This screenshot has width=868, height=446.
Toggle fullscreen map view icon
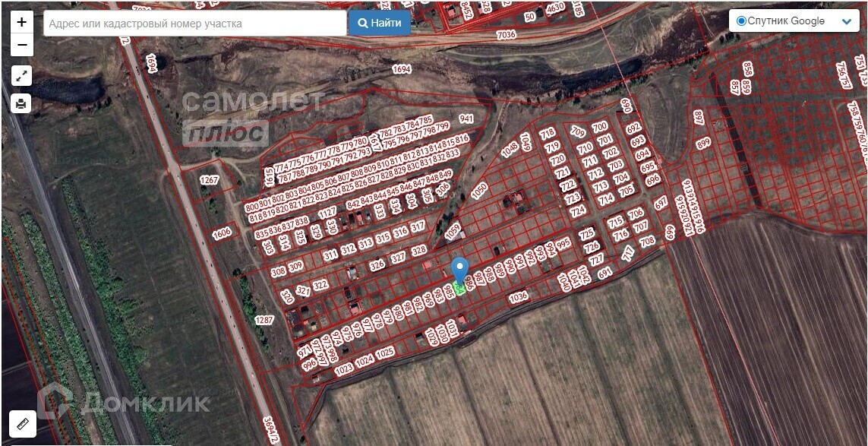(21, 76)
